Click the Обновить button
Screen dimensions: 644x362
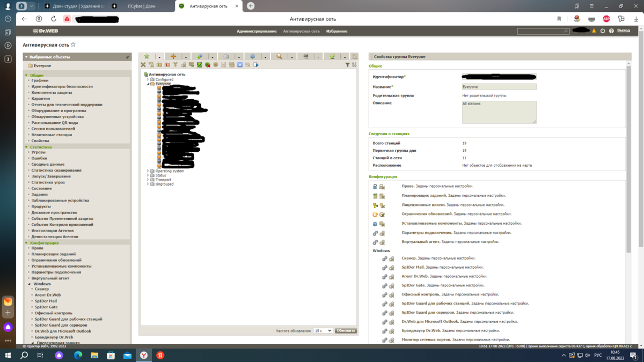pos(346,331)
